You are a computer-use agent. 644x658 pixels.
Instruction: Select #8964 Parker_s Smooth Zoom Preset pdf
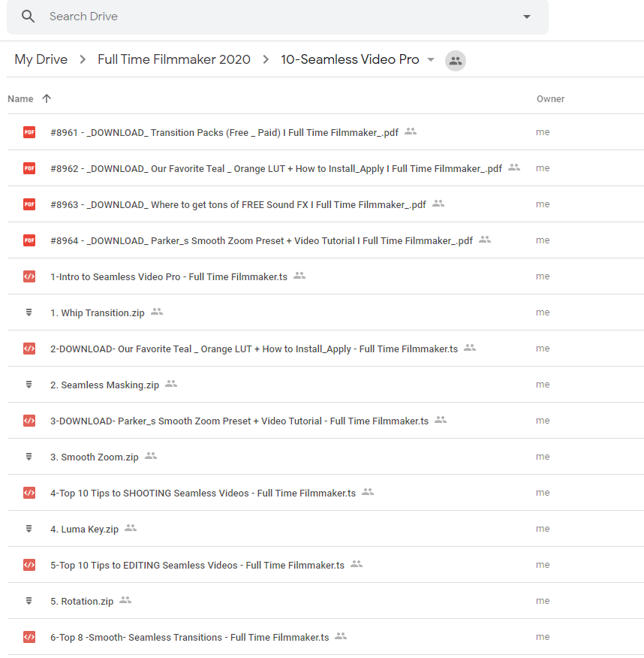(262, 241)
